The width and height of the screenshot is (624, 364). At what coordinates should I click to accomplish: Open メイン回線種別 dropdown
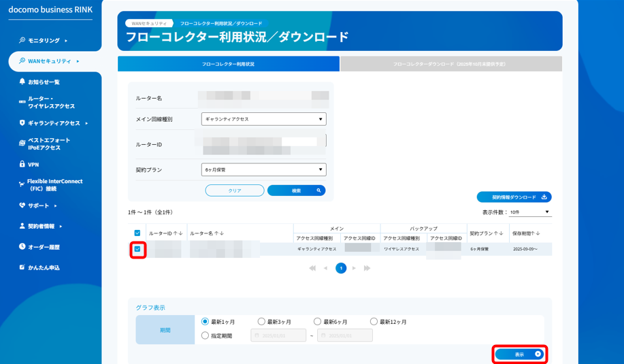[x=264, y=119]
